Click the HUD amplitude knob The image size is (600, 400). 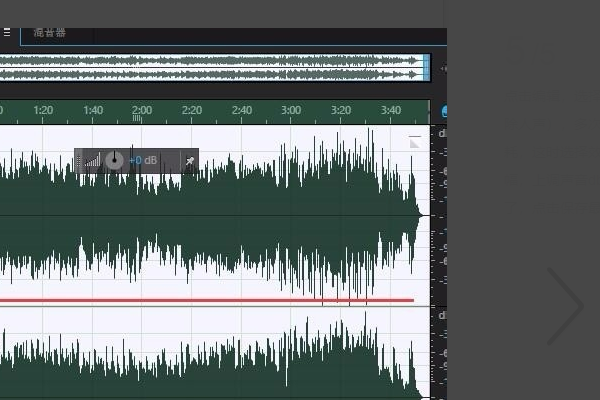pos(114,160)
